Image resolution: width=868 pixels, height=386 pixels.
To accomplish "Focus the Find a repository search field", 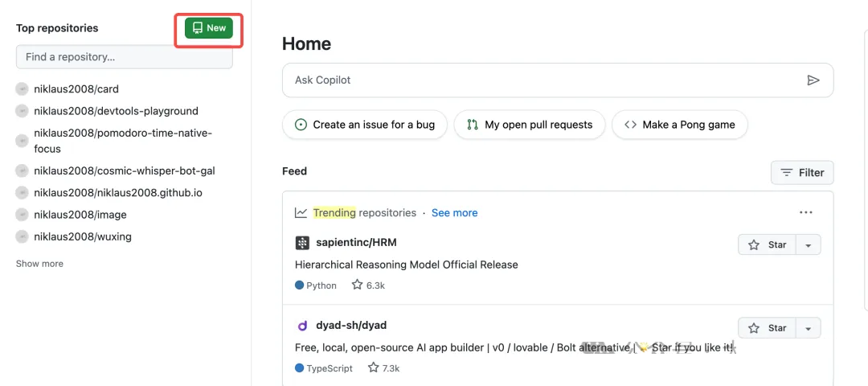I will coord(124,57).
